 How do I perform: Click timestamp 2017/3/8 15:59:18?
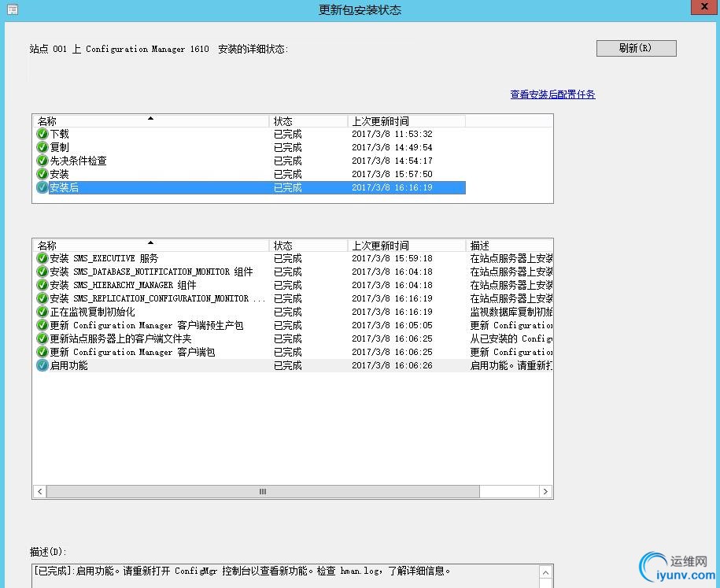coord(392,259)
